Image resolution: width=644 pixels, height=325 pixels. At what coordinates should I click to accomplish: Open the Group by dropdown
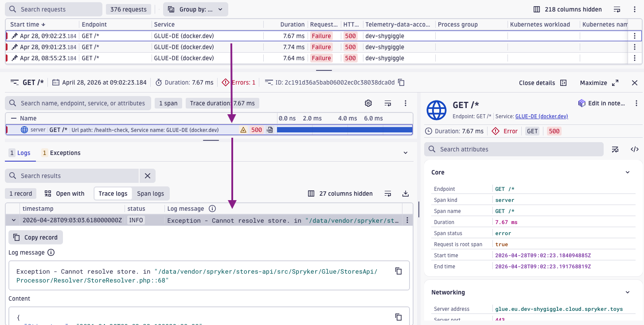195,9
